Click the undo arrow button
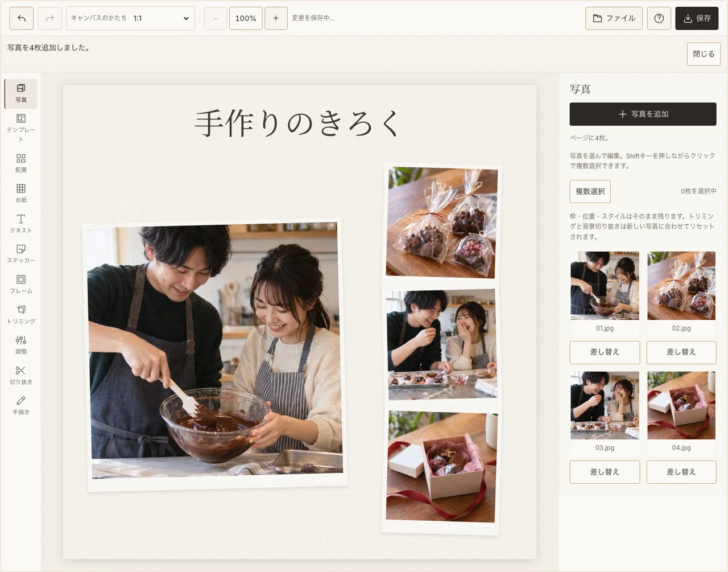 (22, 18)
